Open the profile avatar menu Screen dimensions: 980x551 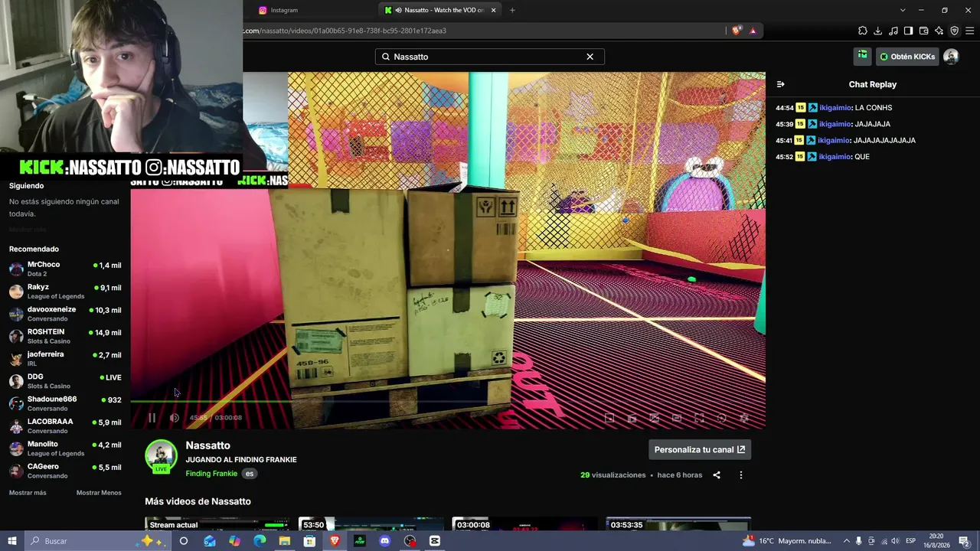point(951,57)
